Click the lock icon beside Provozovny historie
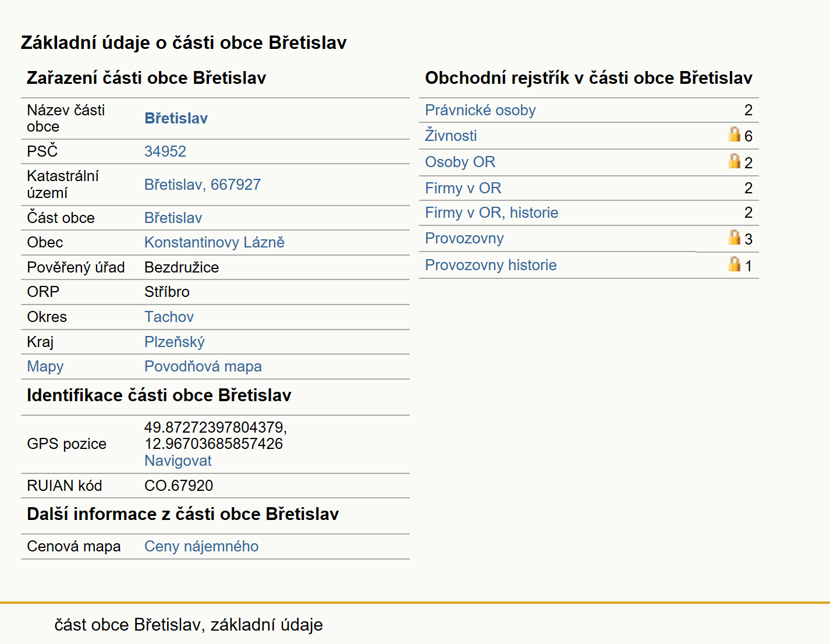The image size is (830, 644). coord(735,264)
